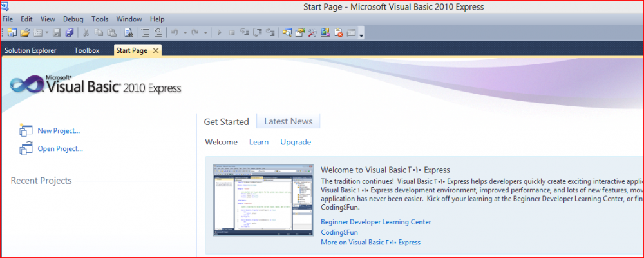Open the Properties Window toolbar icon
The image size is (644, 258).
[x=299, y=32]
